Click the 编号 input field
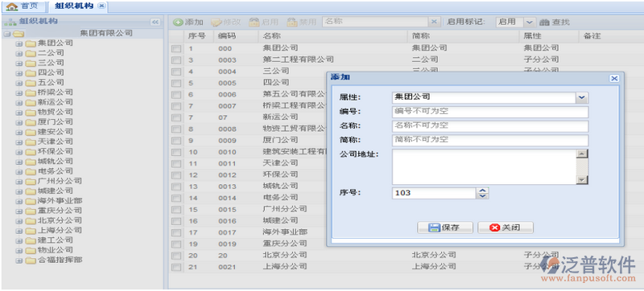Image resolution: width=644 pixels, height=291 pixels. [x=490, y=112]
